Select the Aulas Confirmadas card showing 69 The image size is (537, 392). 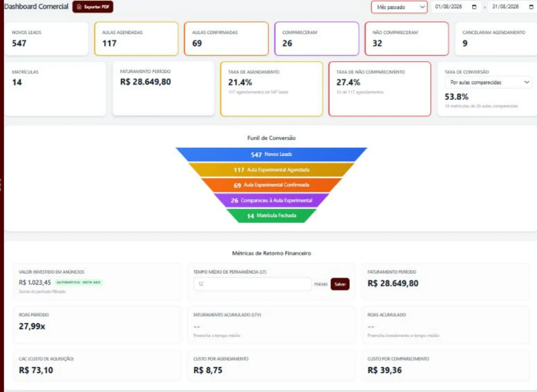226,39
